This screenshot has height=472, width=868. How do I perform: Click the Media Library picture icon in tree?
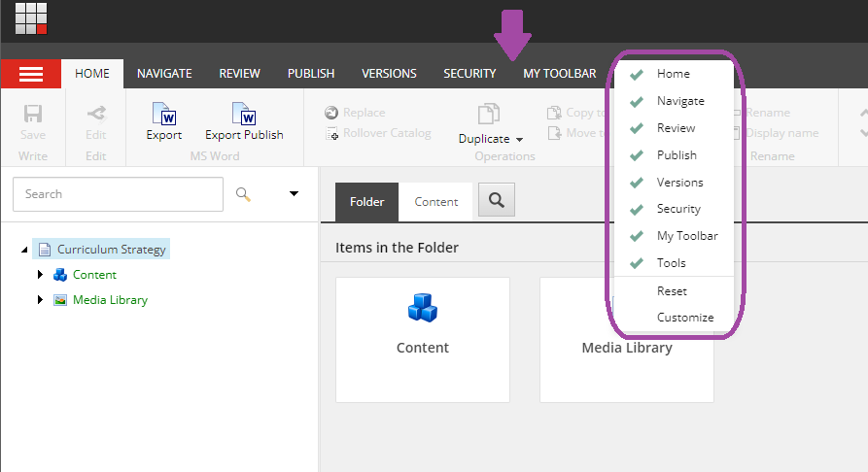pos(60,300)
